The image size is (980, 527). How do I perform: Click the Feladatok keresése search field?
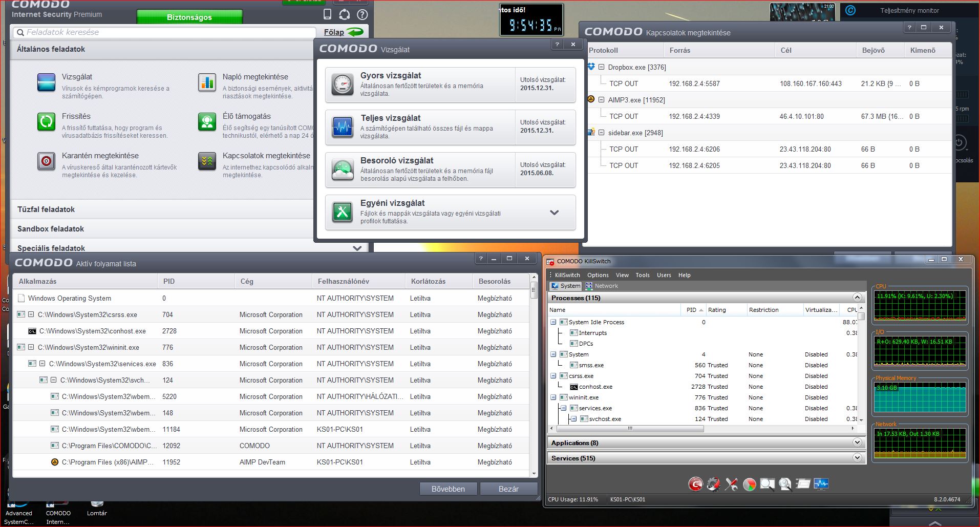pyautogui.click(x=164, y=32)
